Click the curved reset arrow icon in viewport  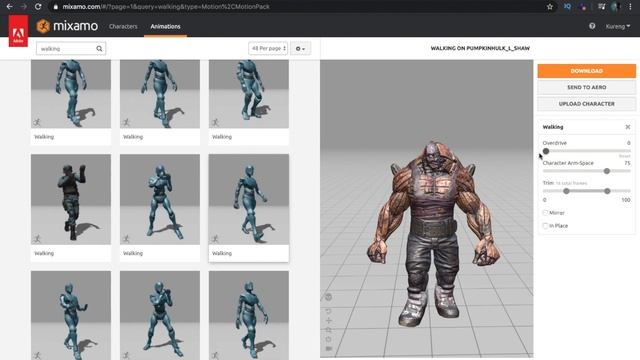pos(329,311)
